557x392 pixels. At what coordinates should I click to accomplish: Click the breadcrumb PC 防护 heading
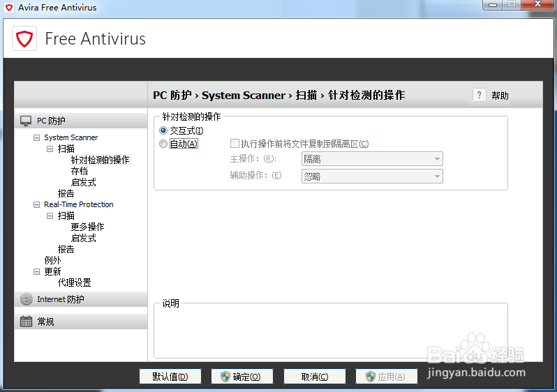pyautogui.click(x=172, y=95)
